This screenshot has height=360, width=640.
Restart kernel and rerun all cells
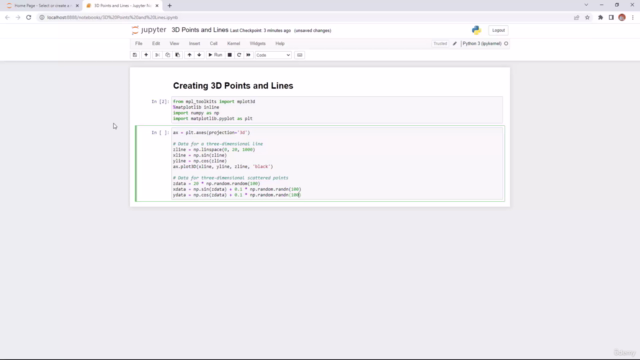[x=248, y=55]
